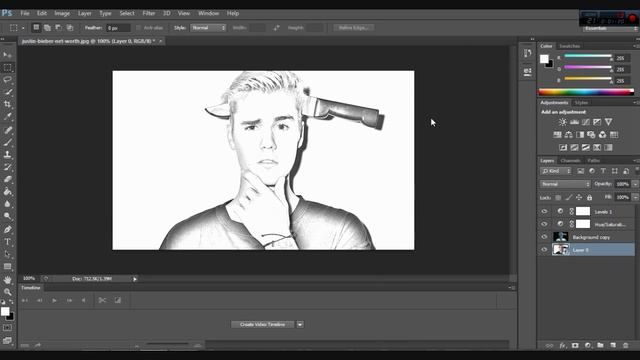Add a Curves adjustment
The width and height of the screenshot is (640, 360).
point(585,122)
